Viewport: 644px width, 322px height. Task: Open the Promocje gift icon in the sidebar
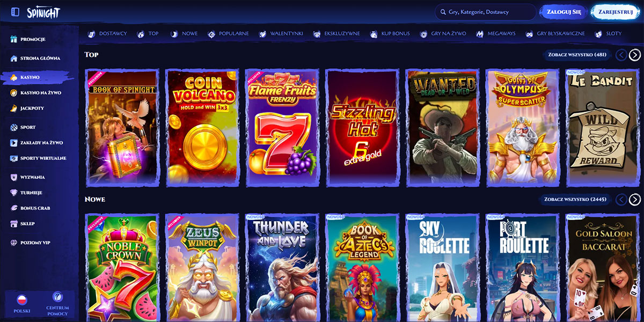click(13, 39)
